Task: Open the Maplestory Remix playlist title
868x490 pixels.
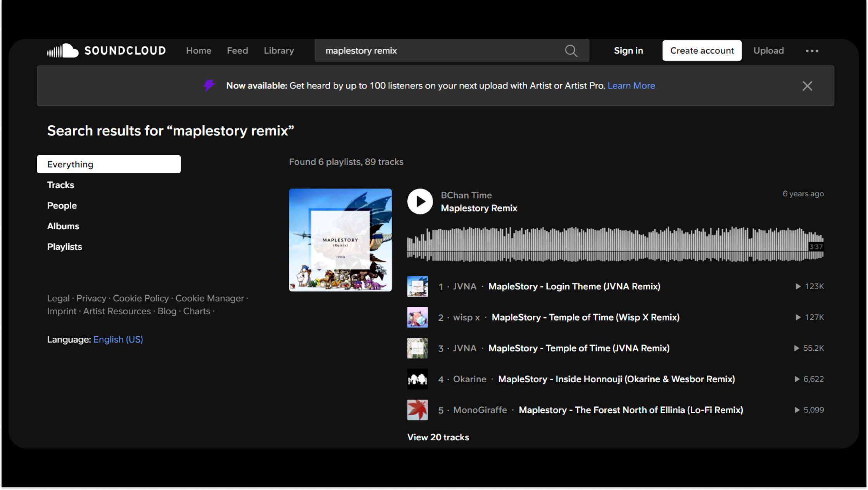Action: [x=479, y=208]
